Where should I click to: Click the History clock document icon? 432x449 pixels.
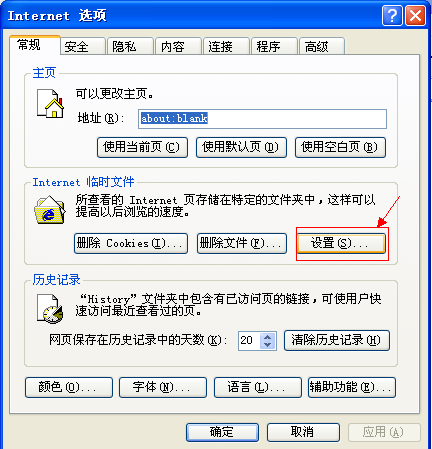pos(50,308)
